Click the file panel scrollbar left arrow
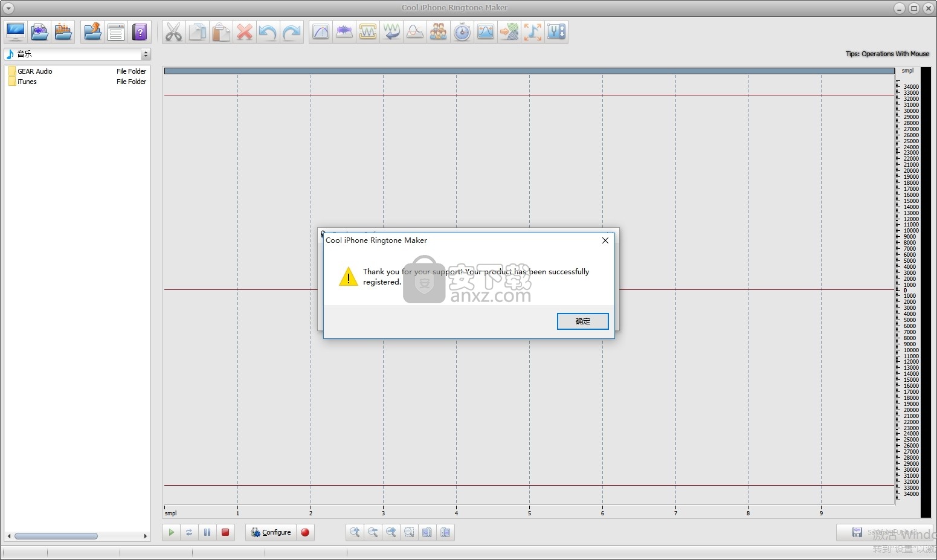The height and width of the screenshot is (560, 937). click(8, 536)
